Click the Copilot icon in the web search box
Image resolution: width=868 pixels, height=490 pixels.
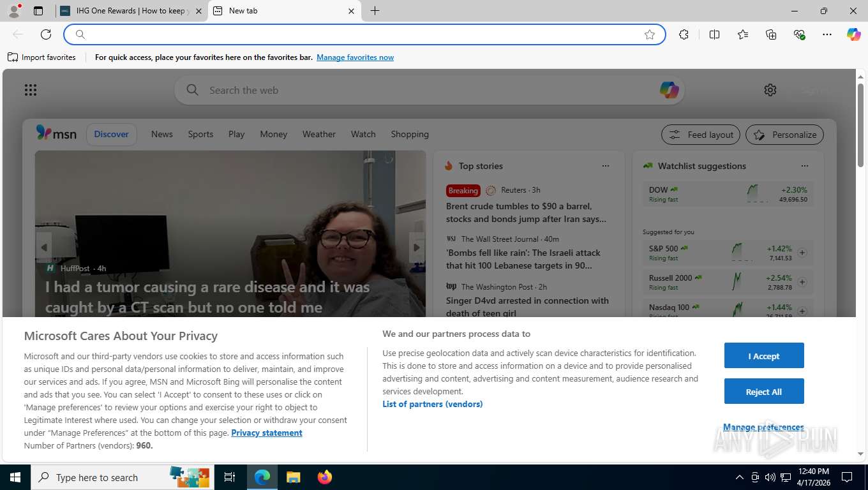click(x=669, y=90)
